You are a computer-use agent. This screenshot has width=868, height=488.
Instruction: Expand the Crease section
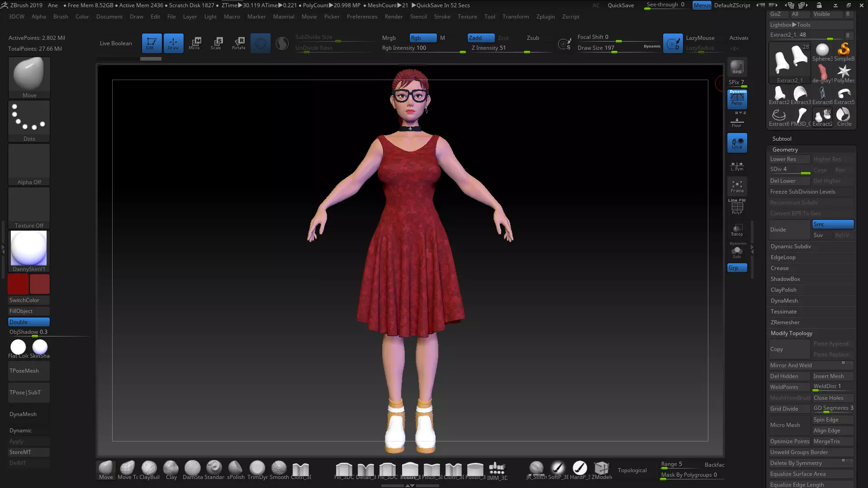780,268
